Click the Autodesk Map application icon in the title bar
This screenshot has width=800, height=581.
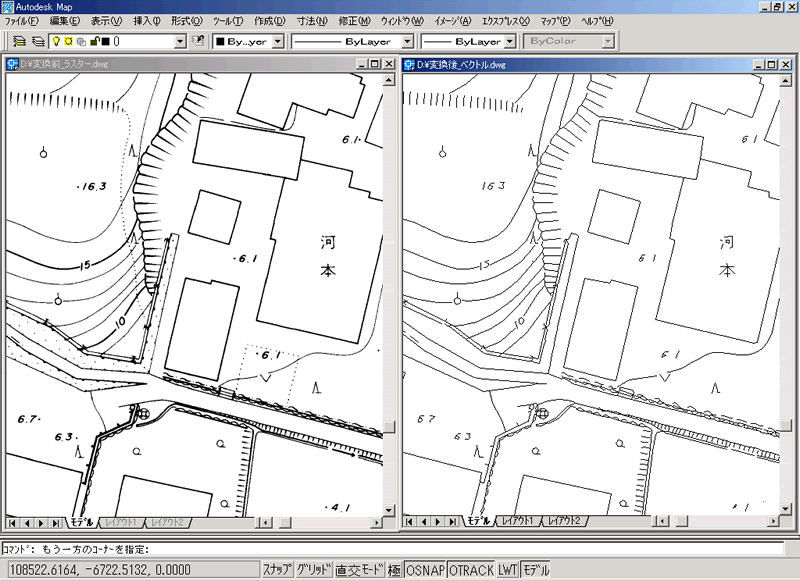point(7,7)
